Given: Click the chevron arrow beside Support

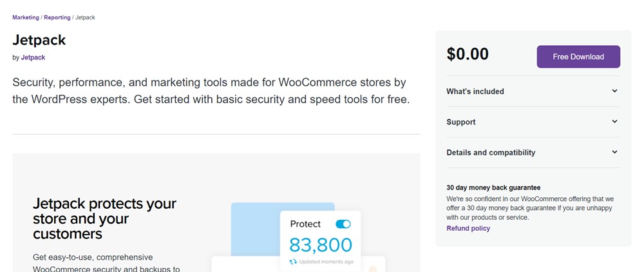Looking at the screenshot, I should pyautogui.click(x=614, y=121).
